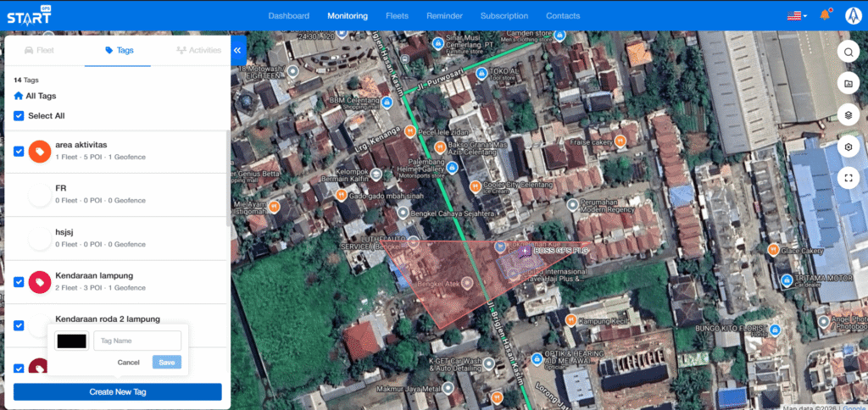868x410 pixels.
Task: Click the map layers icon
Action: 848,114
